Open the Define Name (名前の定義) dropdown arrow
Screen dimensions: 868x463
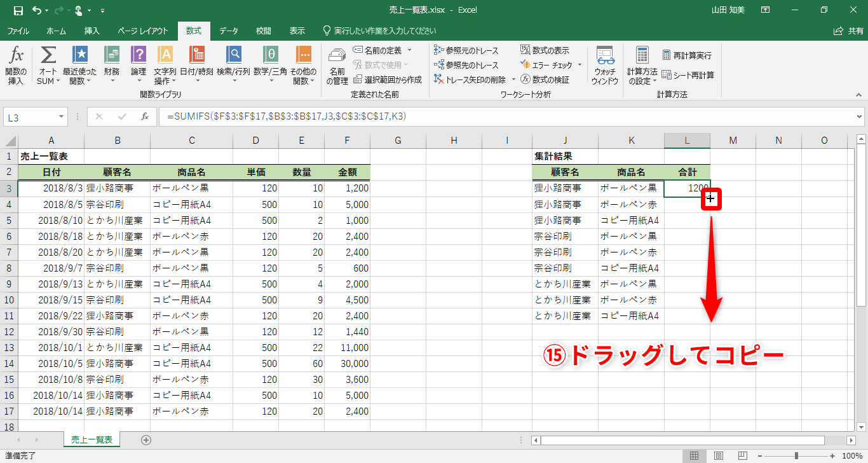tap(409, 50)
